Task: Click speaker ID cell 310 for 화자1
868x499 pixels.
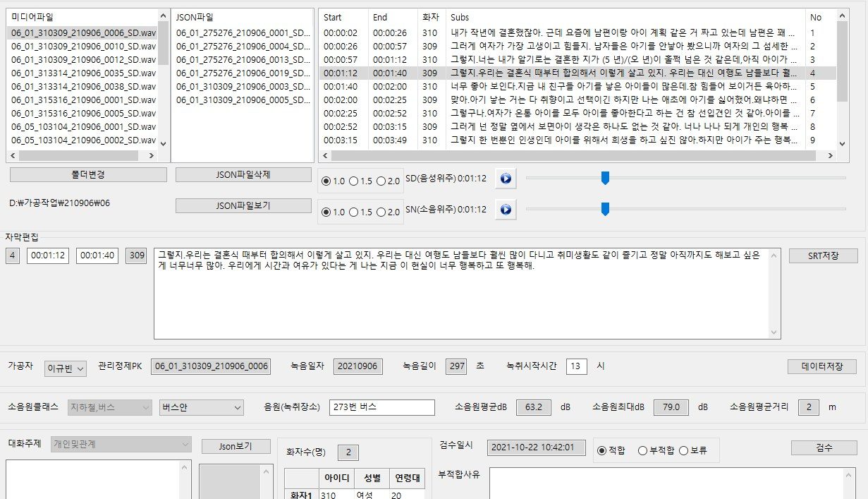Action: point(336,495)
